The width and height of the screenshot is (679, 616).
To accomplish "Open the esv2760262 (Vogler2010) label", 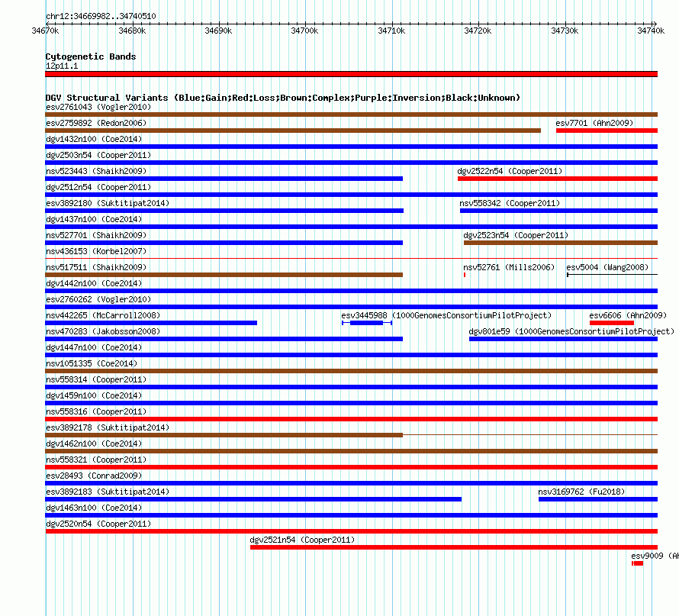I will (98, 299).
